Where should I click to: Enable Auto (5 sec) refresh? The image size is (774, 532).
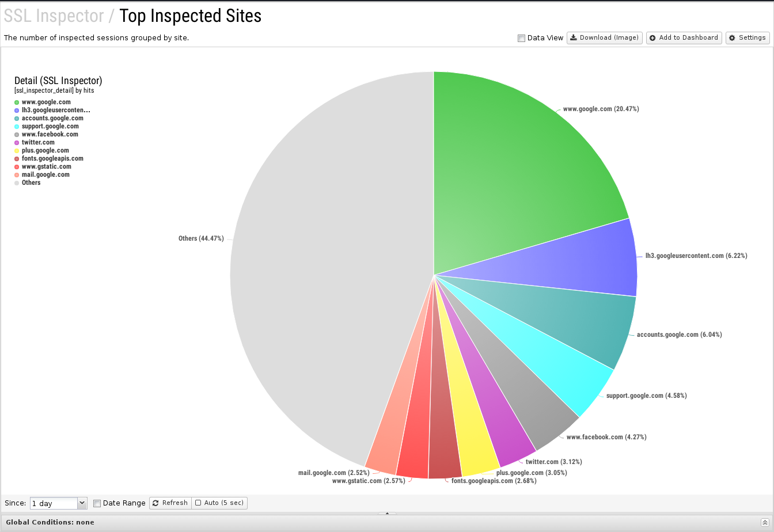point(219,503)
